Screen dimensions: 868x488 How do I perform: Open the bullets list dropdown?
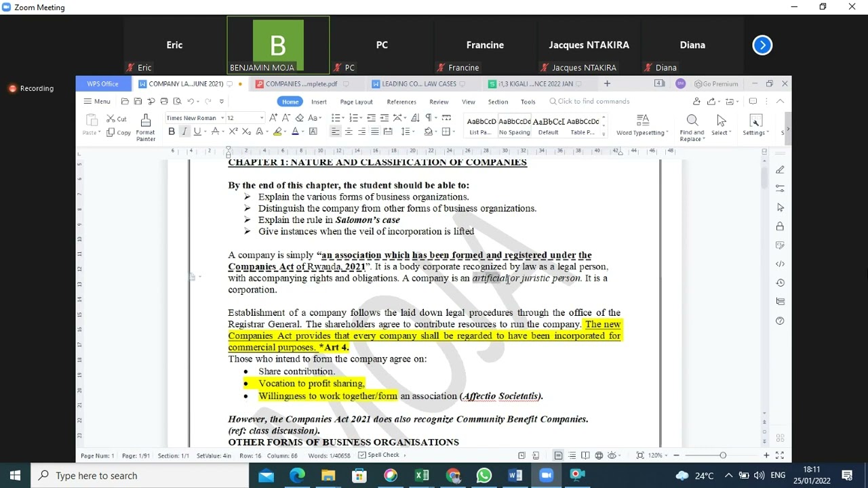(x=343, y=118)
